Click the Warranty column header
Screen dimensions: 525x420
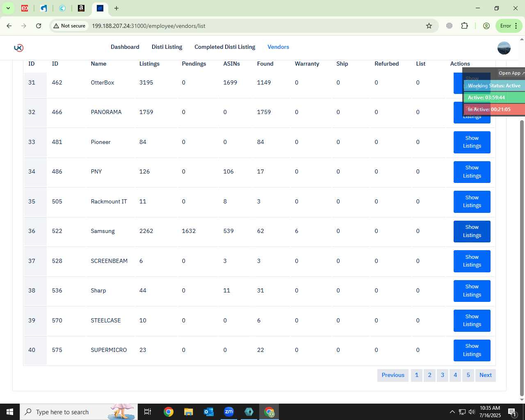[307, 64]
